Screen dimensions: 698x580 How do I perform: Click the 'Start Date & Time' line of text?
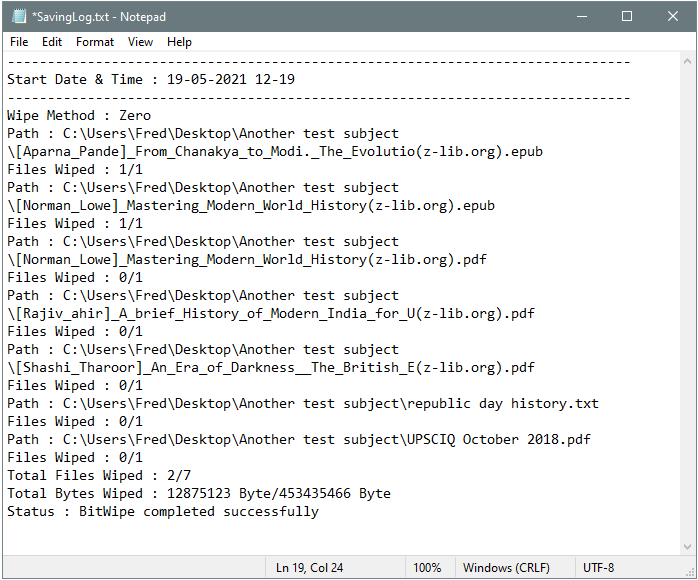pos(151,80)
